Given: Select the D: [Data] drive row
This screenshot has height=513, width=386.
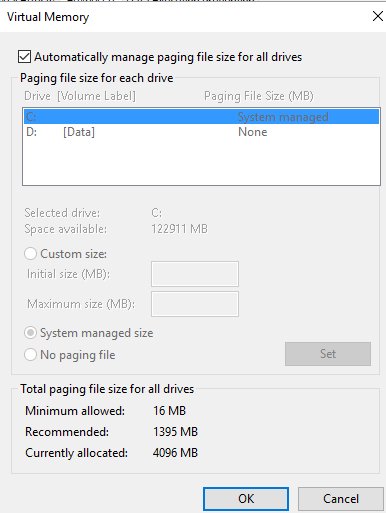Looking at the screenshot, I should (202, 132).
